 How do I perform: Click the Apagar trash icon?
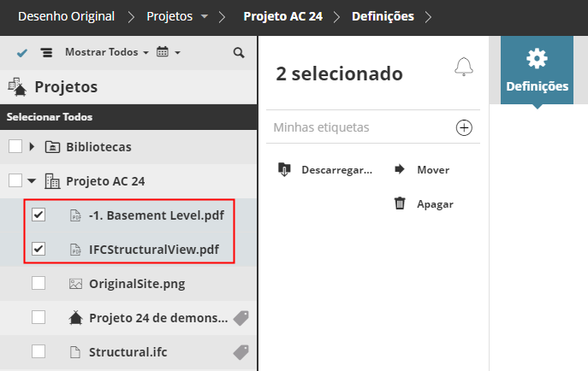coord(399,203)
